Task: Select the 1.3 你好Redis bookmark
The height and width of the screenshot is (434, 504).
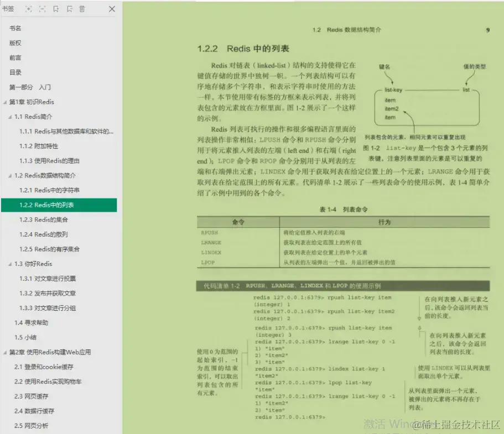Action: pyautogui.click(x=33, y=264)
